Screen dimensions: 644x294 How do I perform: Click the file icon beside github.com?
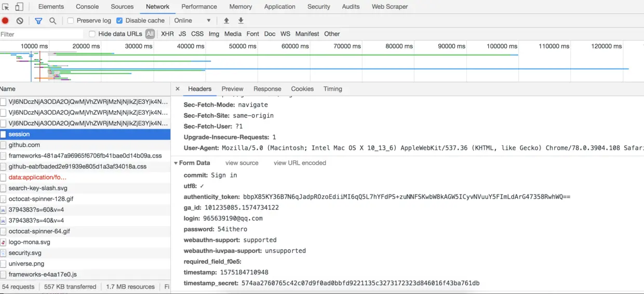pos(3,145)
